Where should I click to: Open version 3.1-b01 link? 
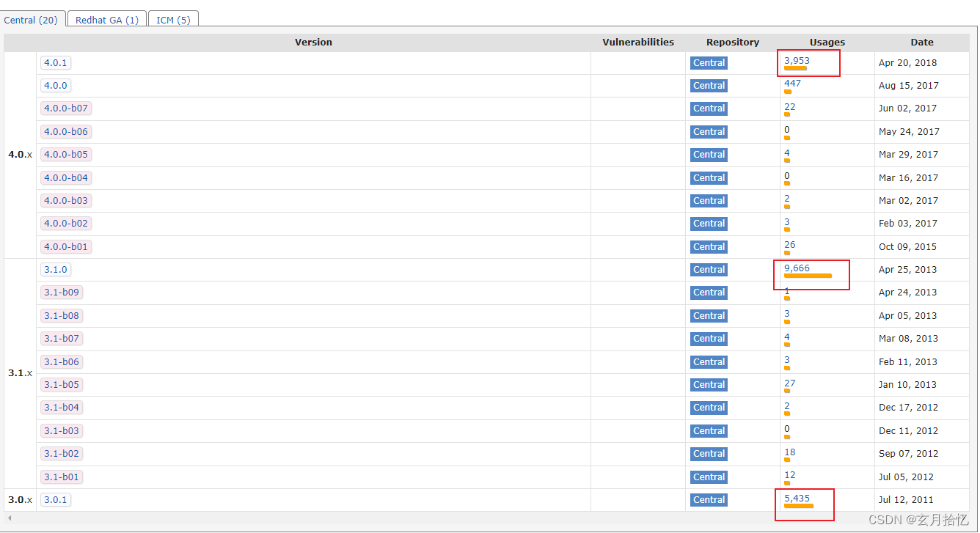point(62,477)
